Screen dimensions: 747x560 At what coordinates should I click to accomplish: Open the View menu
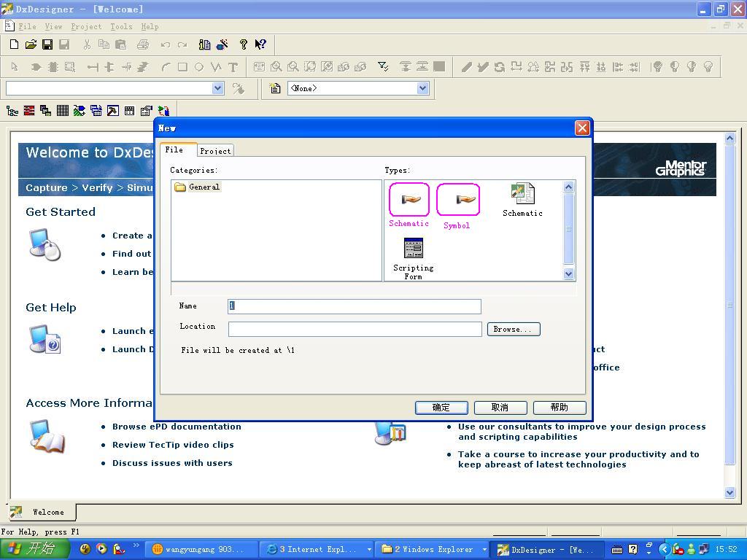[x=53, y=27]
